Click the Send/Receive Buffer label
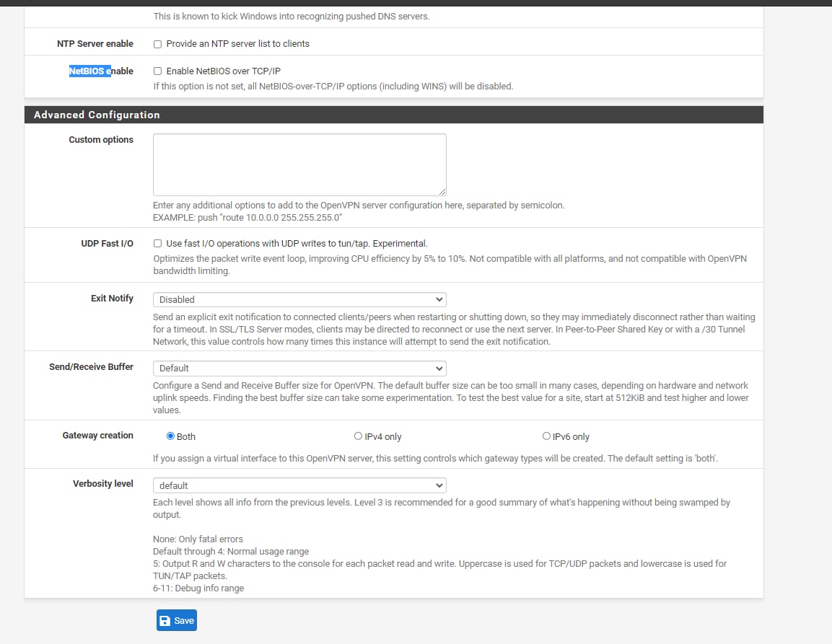This screenshot has height=644, width=832. 91,366
